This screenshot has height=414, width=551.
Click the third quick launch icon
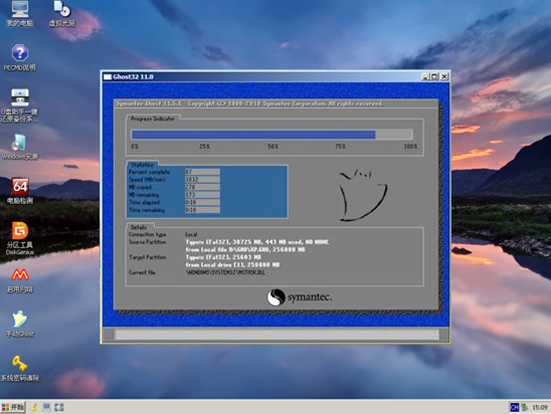59,407
